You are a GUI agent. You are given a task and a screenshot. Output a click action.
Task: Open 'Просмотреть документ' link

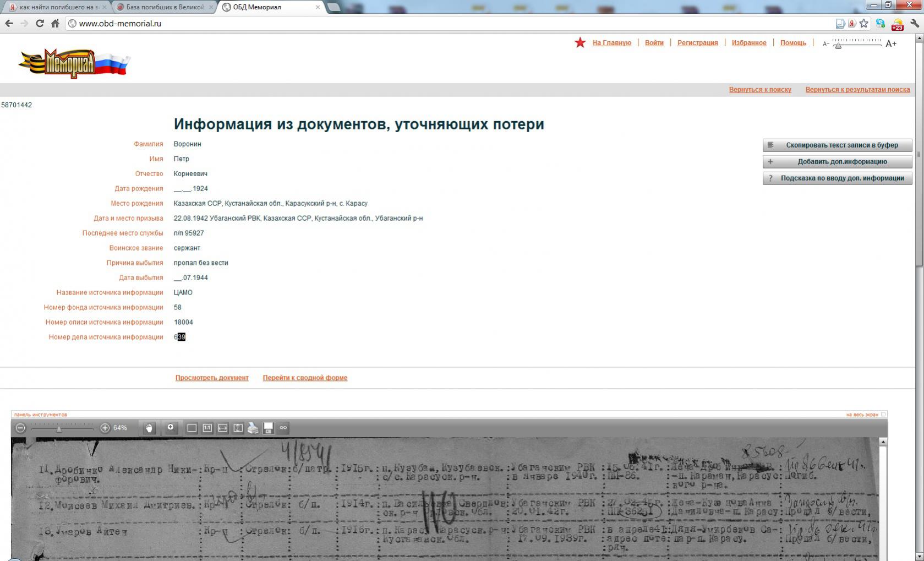coord(212,378)
